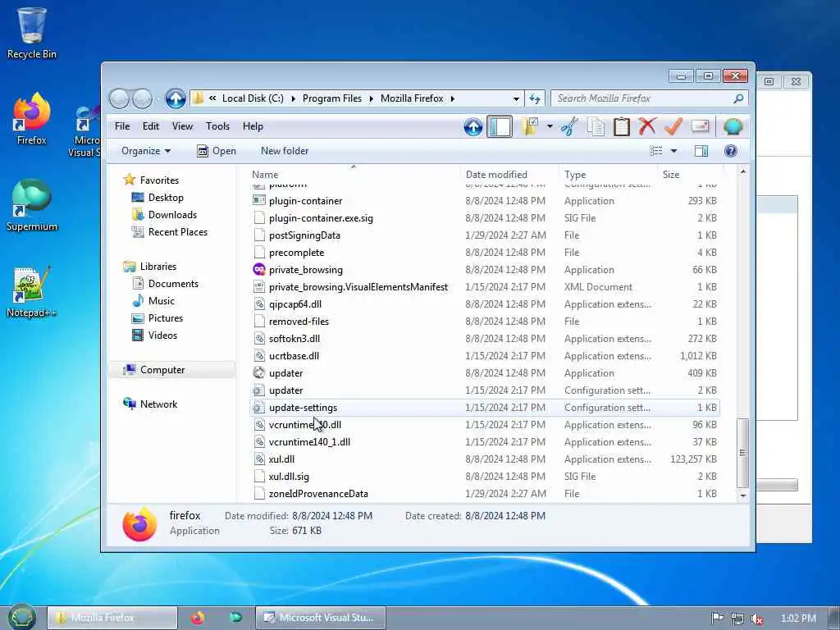Click the orange checkmark Properties icon
Screen dimensions: 840x630
coord(673,126)
